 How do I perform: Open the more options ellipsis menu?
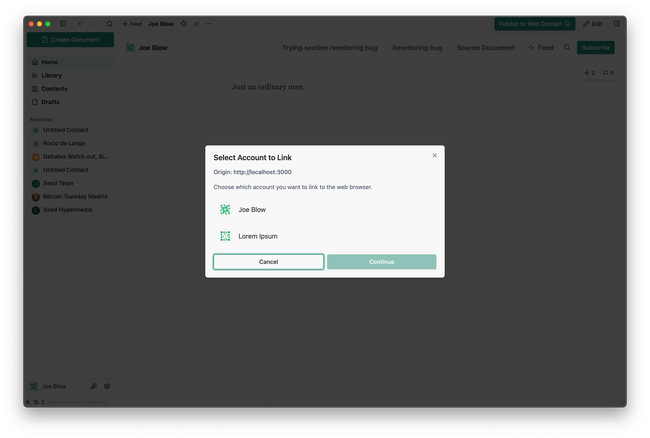click(209, 23)
